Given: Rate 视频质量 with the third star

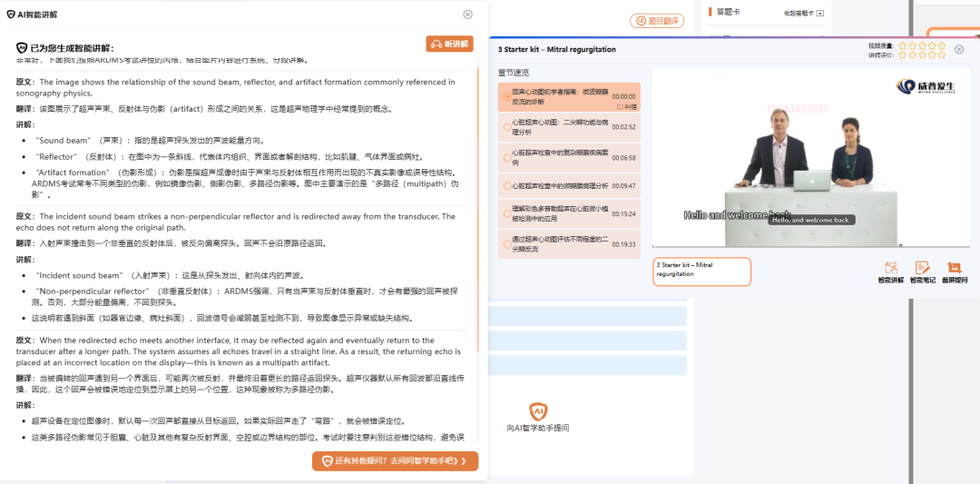Looking at the screenshot, I should click(922, 45).
